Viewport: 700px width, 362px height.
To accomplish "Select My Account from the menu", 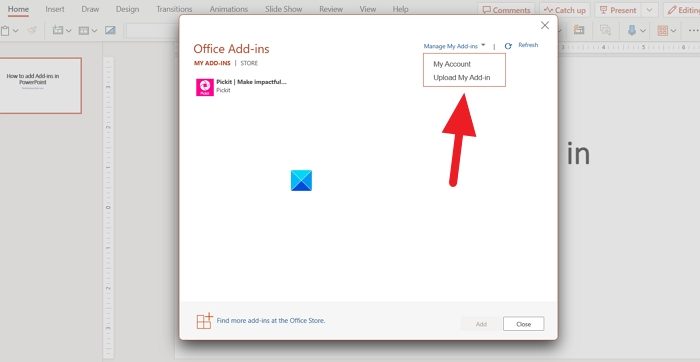I will (x=452, y=64).
